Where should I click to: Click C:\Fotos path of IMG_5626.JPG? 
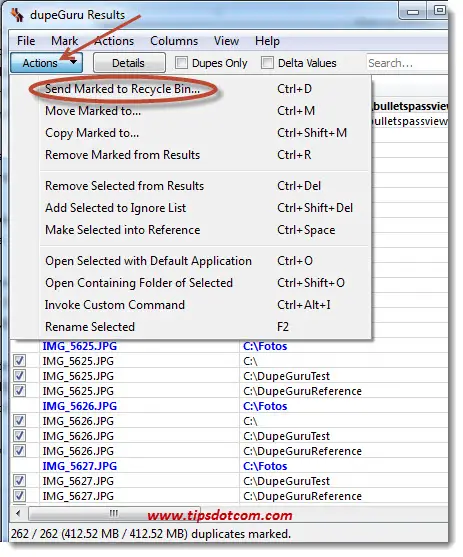click(x=265, y=406)
